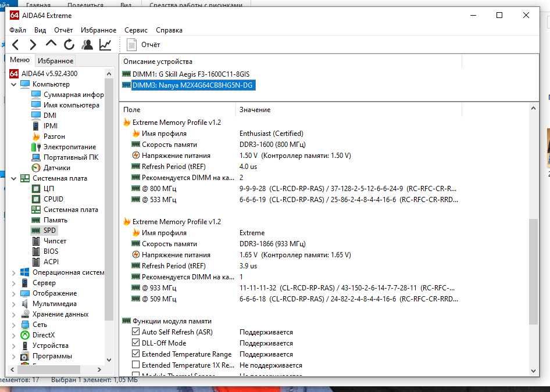550x392 pixels.
Task: Expand the Отображение tree node
Action: (14, 293)
